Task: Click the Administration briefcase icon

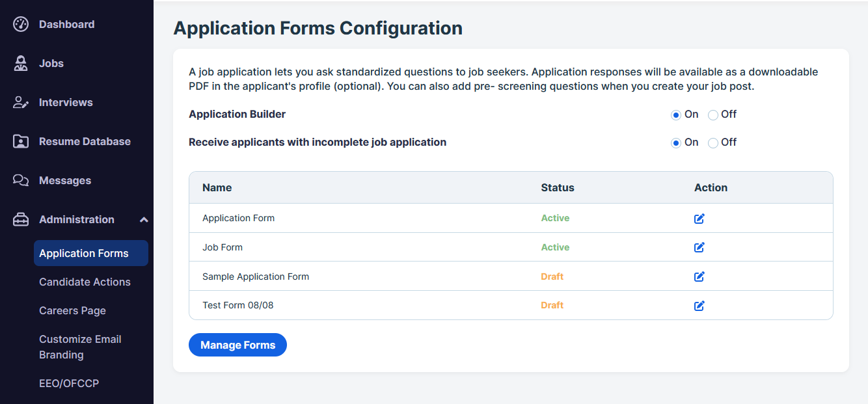Action: (x=21, y=219)
